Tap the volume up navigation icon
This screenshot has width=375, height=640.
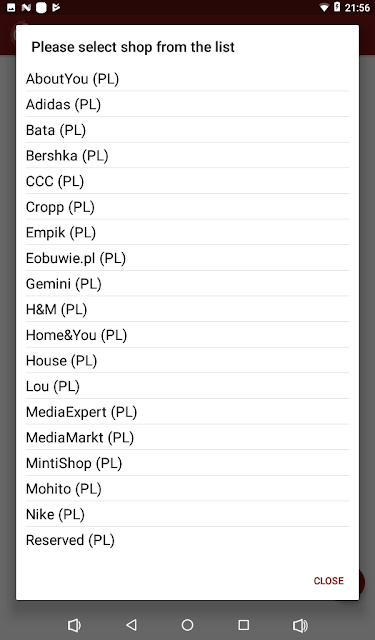300,625
